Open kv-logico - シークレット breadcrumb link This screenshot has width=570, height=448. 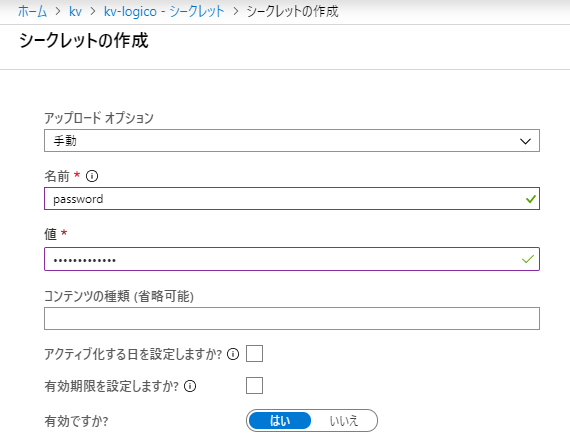click(164, 12)
